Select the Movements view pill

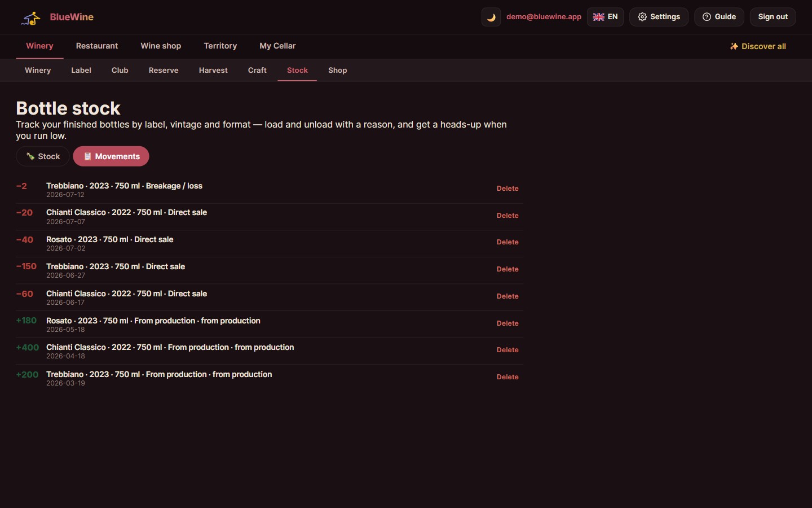pos(111,156)
